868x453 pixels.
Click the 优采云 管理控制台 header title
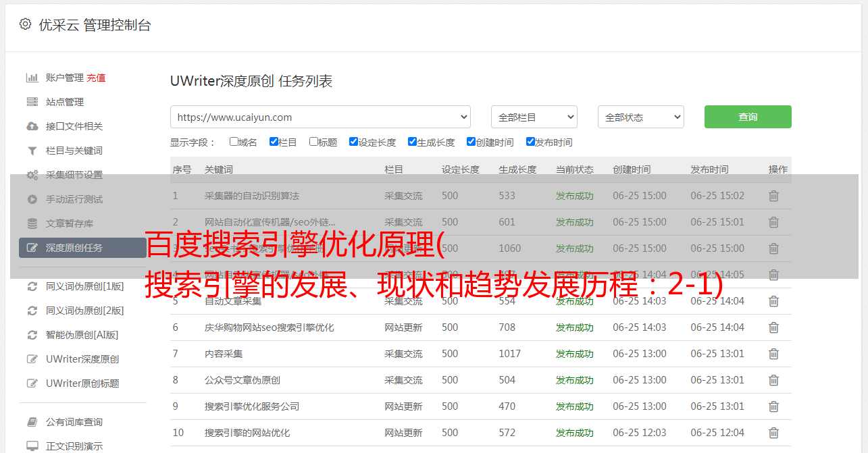[x=95, y=25]
